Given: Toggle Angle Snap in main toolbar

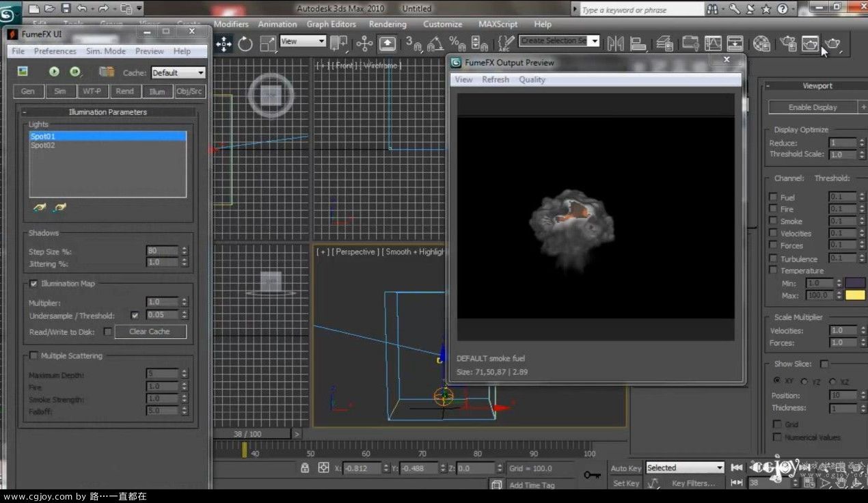Looking at the screenshot, I should (x=435, y=44).
